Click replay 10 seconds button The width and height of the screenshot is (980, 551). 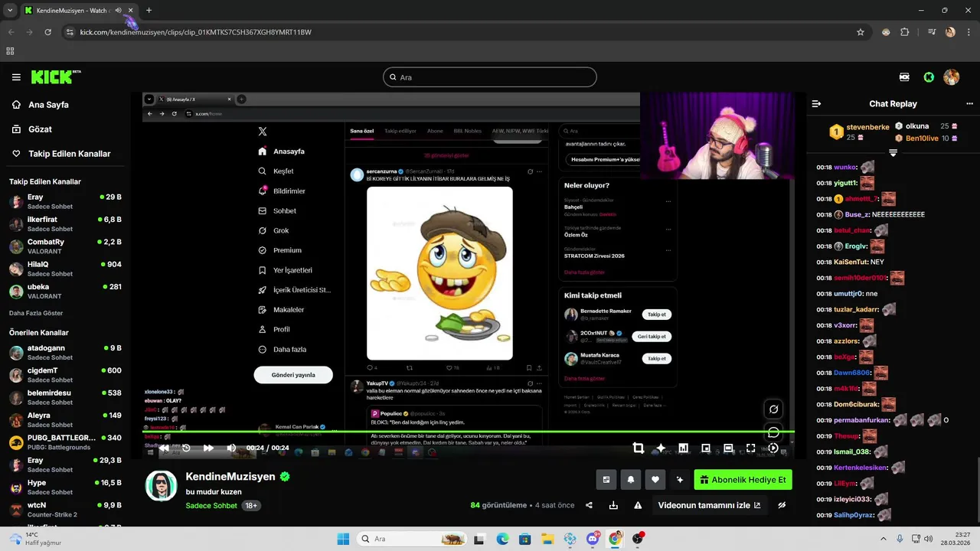point(186,448)
